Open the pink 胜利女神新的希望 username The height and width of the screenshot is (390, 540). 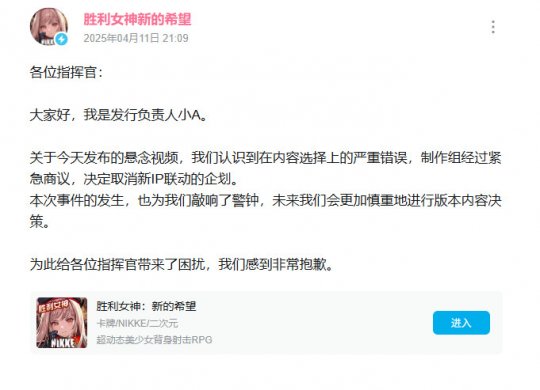(x=137, y=19)
